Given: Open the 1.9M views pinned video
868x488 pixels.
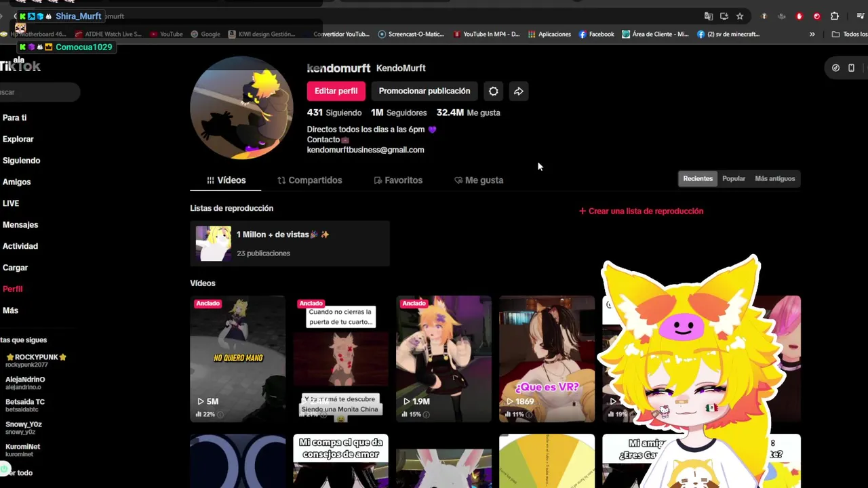Looking at the screenshot, I should pyautogui.click(x=443, y=359).
